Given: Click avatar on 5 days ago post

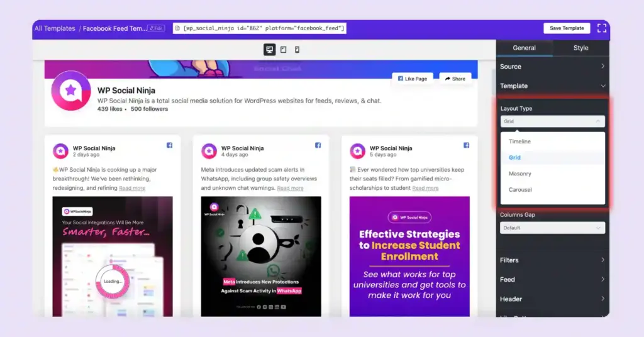Looking at the screenshot, I should click(357, 151).
